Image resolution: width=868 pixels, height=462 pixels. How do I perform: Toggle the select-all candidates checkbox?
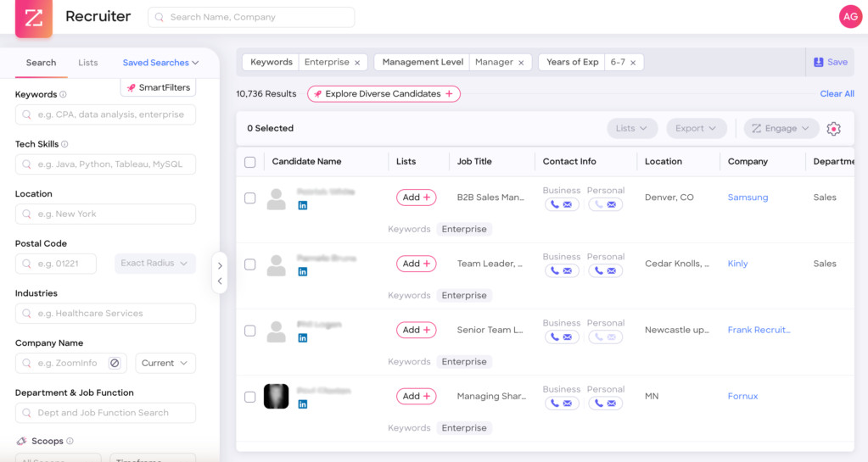pos(250,162)
